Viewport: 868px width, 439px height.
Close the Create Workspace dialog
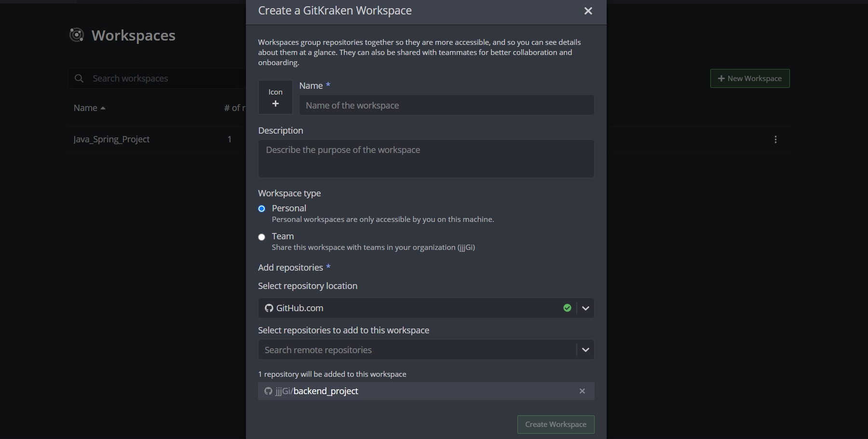tap(588, 11)
